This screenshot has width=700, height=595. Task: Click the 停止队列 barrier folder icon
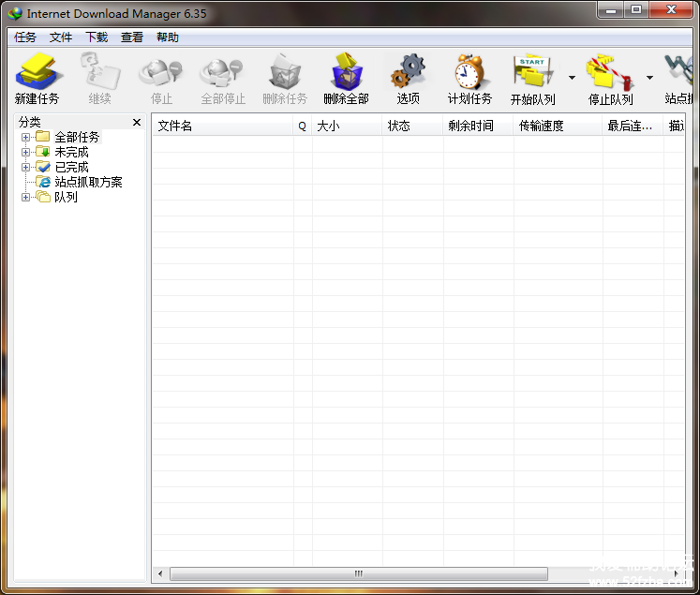click(610, 71)
